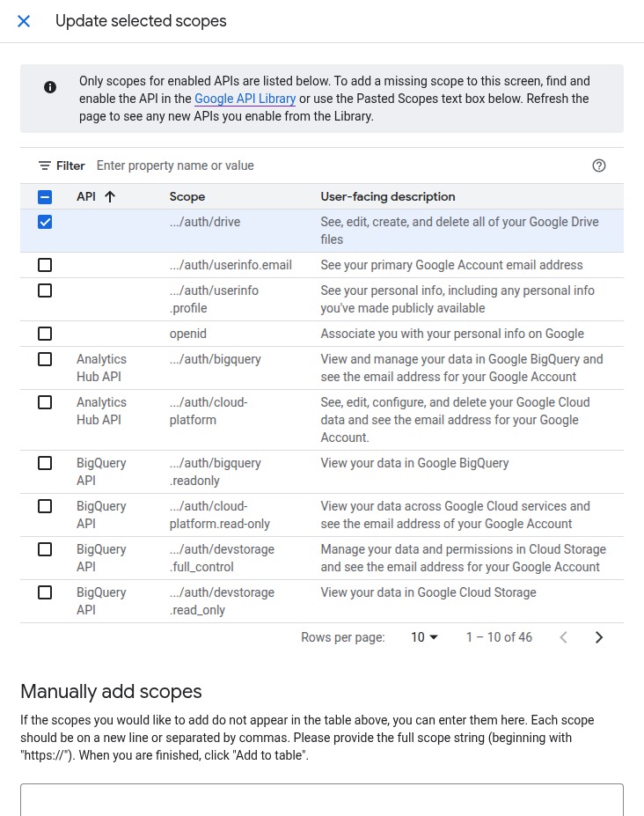The width and height of the screenshot is (644, 816).
Task: Click 'View your data in Google BigQuery' description
Action: click(x=414, y=463)
